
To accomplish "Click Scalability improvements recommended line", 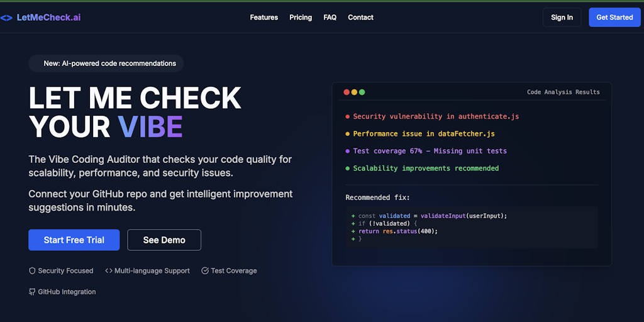I will [x=426, y=169].
